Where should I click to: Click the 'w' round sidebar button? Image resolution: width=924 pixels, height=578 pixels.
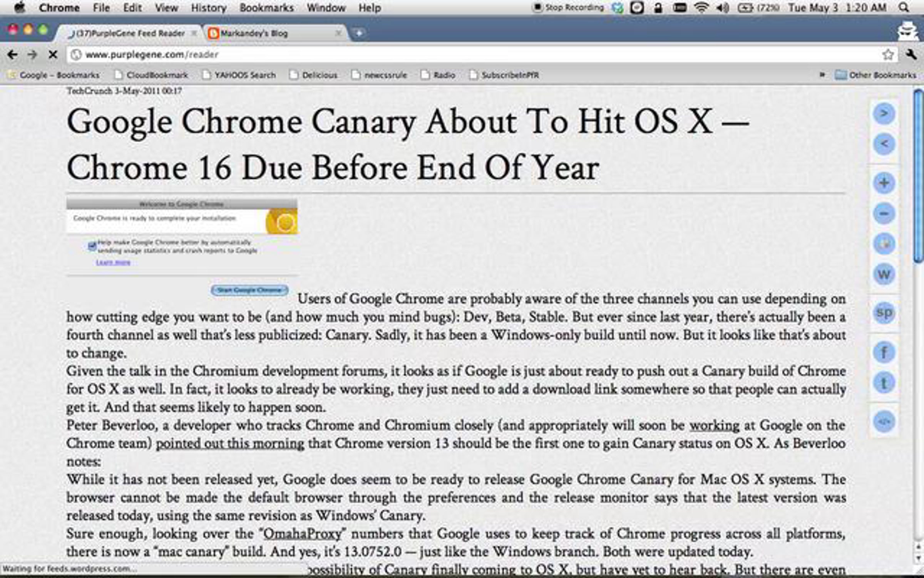tap(884, 274)
